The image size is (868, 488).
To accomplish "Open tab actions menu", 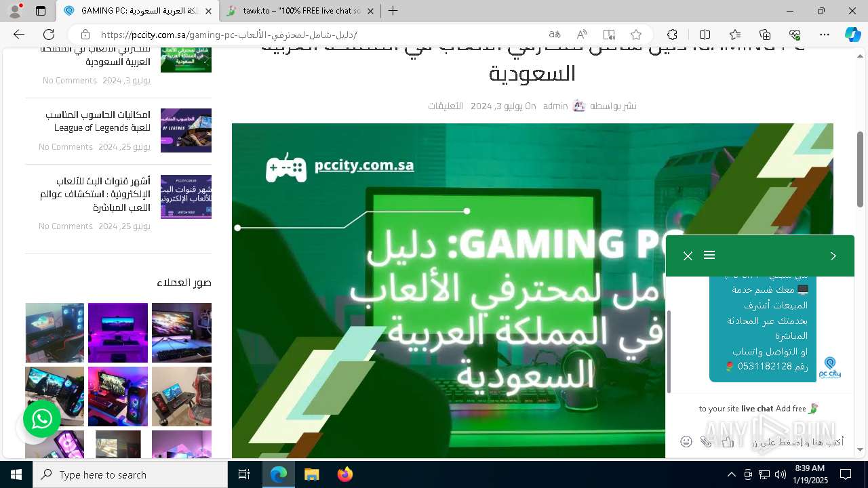I will click(x=41, y=11).
